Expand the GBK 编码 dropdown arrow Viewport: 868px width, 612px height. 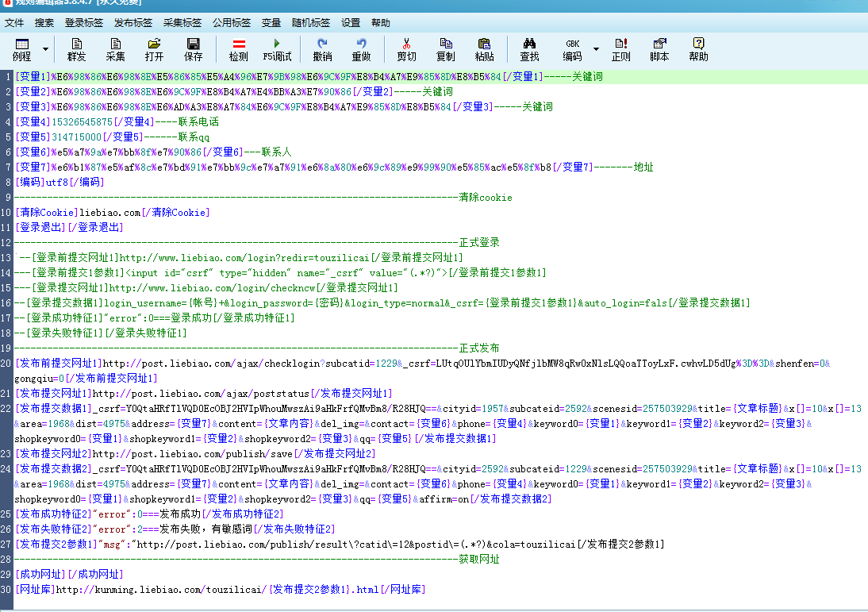[x=596, y=49]
